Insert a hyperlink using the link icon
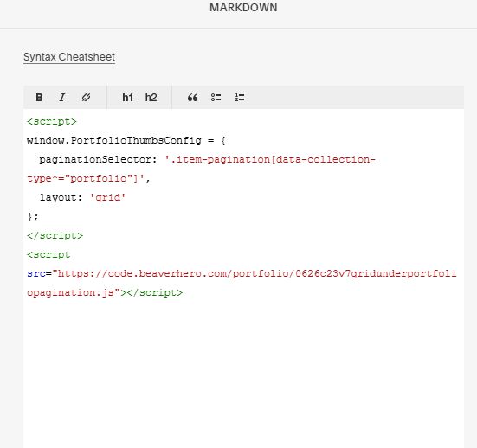 (86, 98)
